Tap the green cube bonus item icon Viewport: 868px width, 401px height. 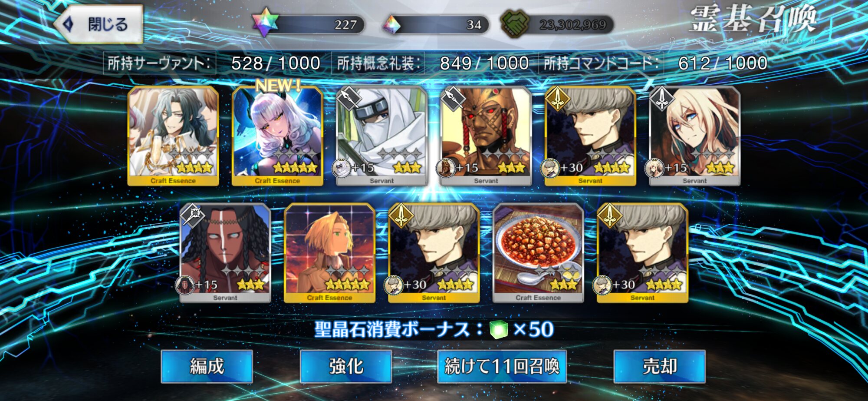point(499,329)
